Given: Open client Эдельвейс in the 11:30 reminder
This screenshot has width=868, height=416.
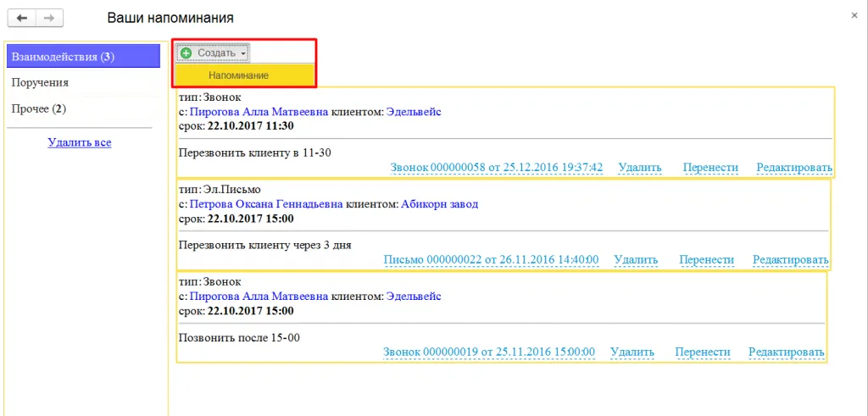Looking at the screenshot, I should [414, 113].
